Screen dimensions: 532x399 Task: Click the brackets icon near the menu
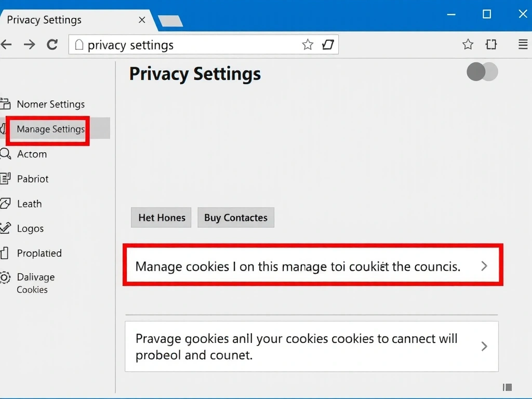point(491,45)
